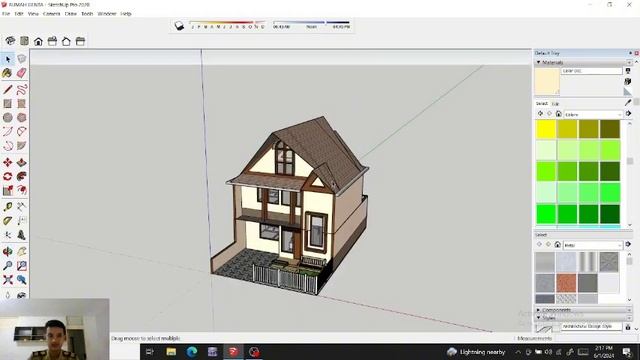Select the Pie arc tool
The height and width of the screenshot is (360, 640).
[x=22, y=146]
